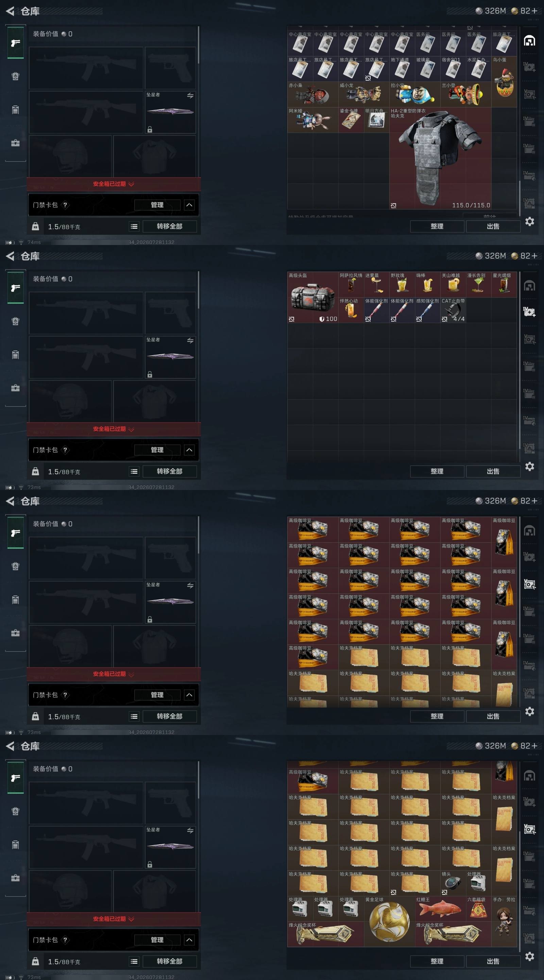Open settings gear beside the HA-2 armor grid
544x980 pixels.
pos(530,222)
